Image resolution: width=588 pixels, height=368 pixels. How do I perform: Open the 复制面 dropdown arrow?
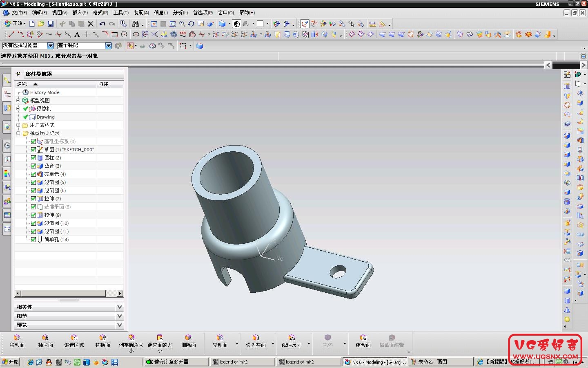(237, 343)
